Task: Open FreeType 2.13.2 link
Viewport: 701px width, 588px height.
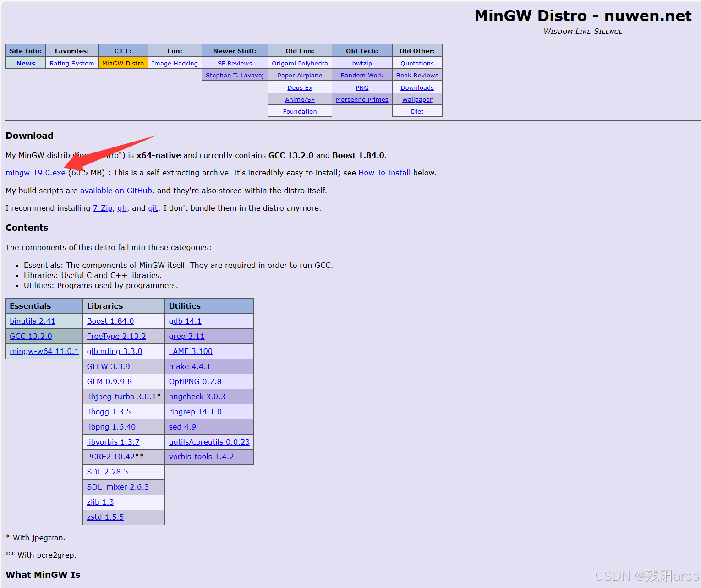Action: pos(116,336)
